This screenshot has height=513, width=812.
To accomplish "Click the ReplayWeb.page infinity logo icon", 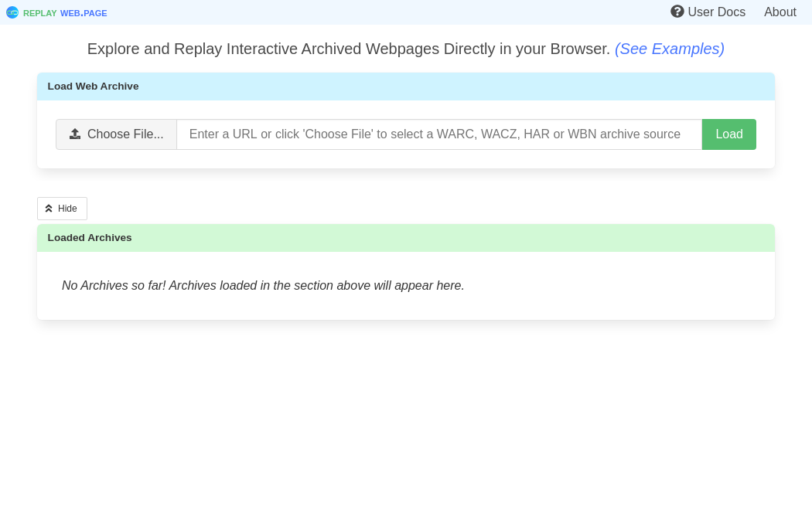I will (x=12, y=12).
